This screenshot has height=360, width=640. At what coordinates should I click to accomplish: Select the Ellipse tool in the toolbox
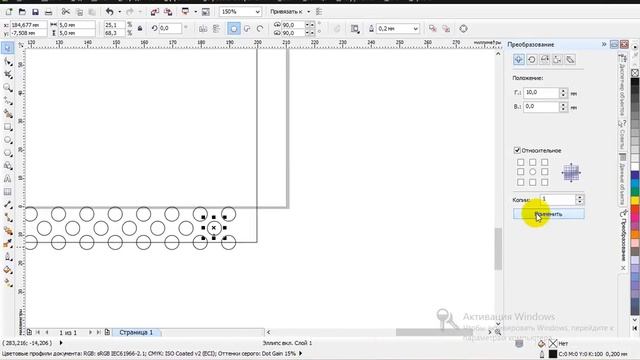7,140
